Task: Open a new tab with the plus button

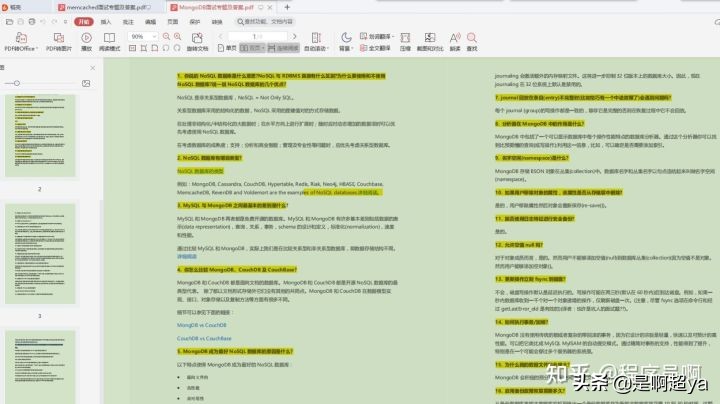Action: click(x=287, y=7)
